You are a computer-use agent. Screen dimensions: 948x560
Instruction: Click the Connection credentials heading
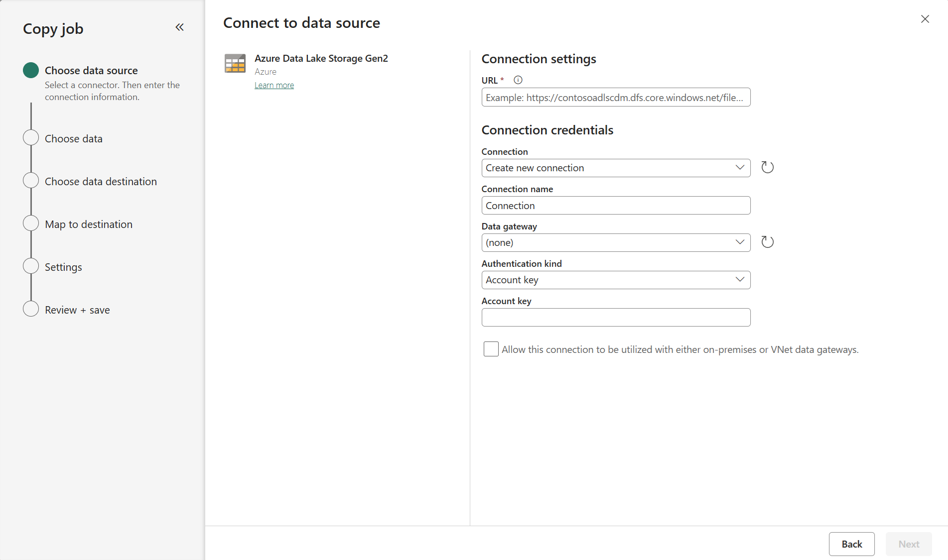point(547,130)
